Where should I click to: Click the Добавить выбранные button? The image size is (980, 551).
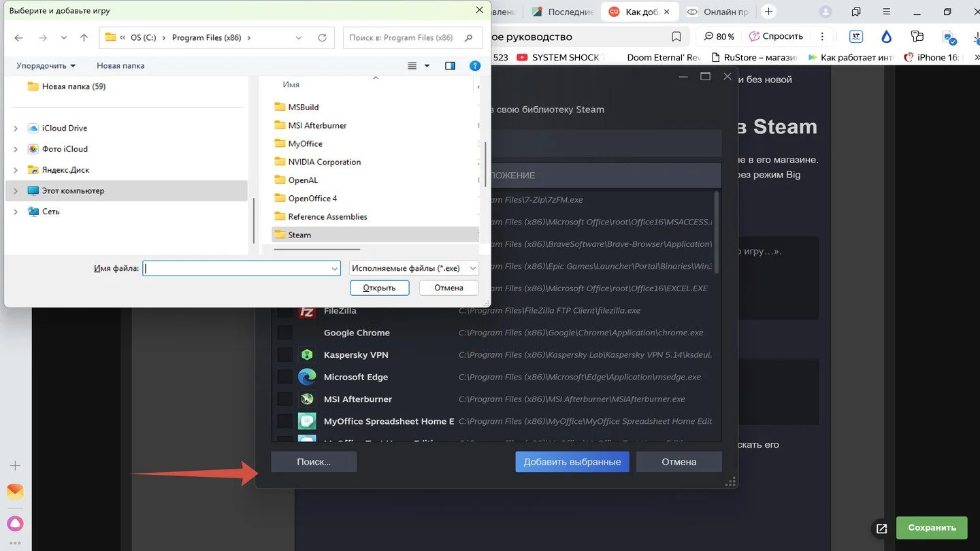coord(572,462)
